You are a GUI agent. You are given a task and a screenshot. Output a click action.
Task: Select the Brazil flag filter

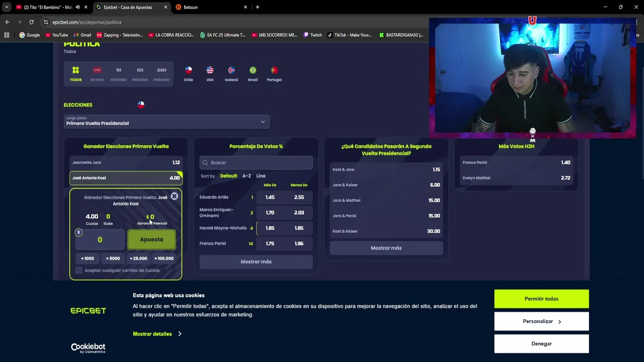253,74
